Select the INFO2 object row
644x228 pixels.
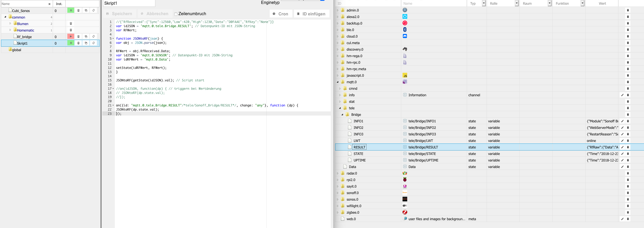pyautogui.click(x=489, y=128)
